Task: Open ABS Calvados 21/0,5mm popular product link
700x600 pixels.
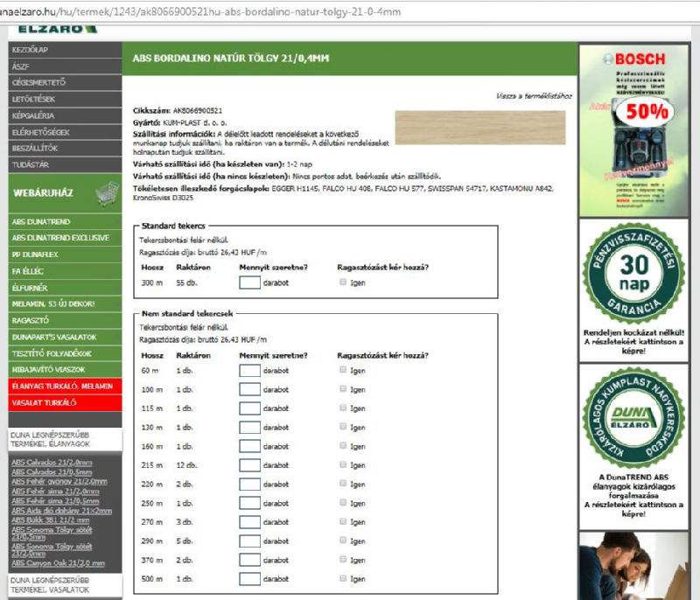Action: coord(52,472)
